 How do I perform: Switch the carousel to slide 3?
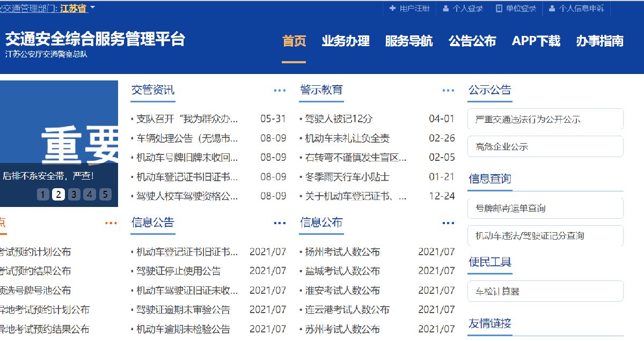74,194
